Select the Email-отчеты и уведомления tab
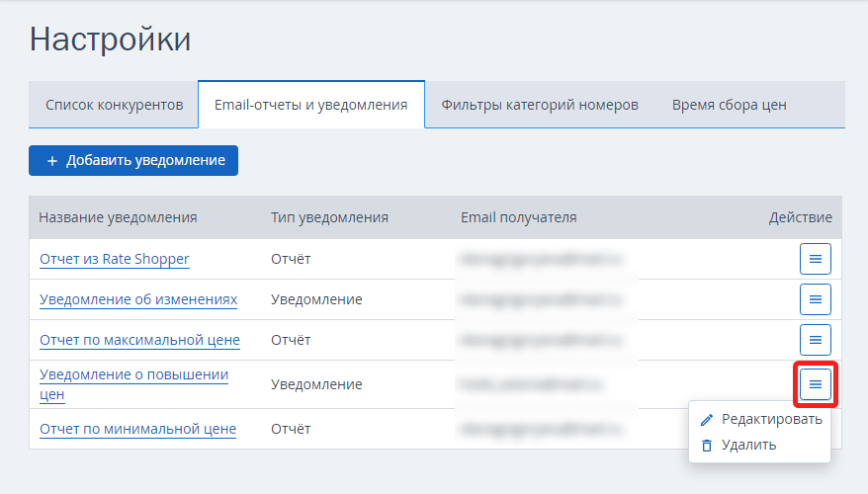Image resolution: width=868 pixels, height=494 pixels. coord(311,105)
